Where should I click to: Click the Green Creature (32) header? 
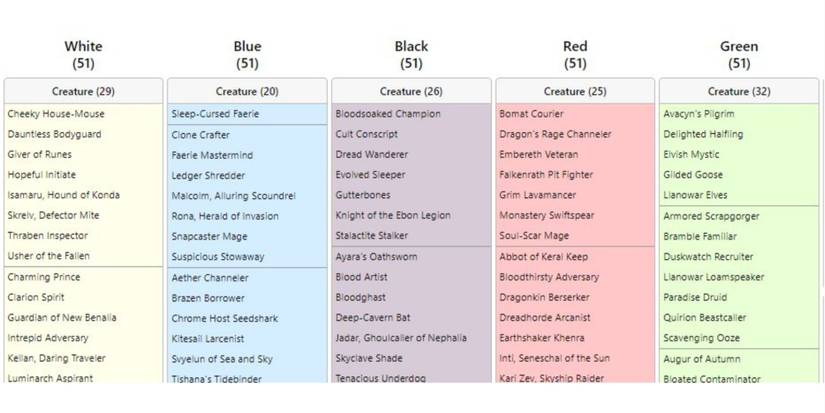pyautogui.click(x=739, y=91)
